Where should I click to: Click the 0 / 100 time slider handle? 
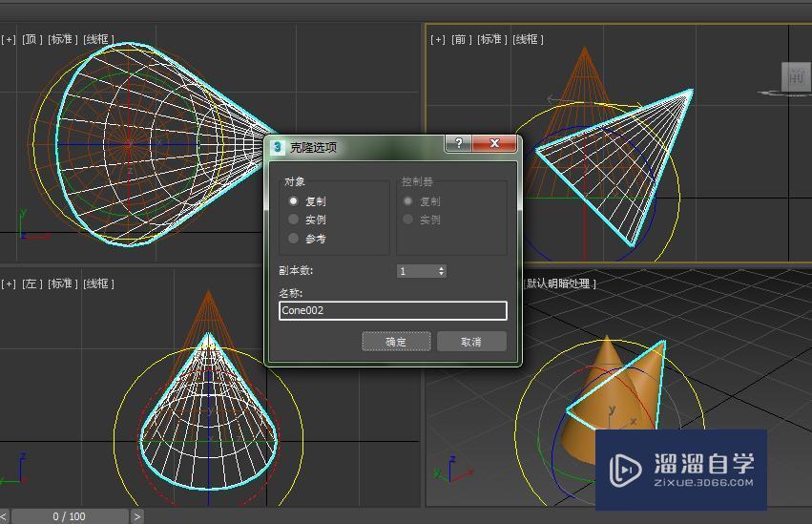click(70, 516)
